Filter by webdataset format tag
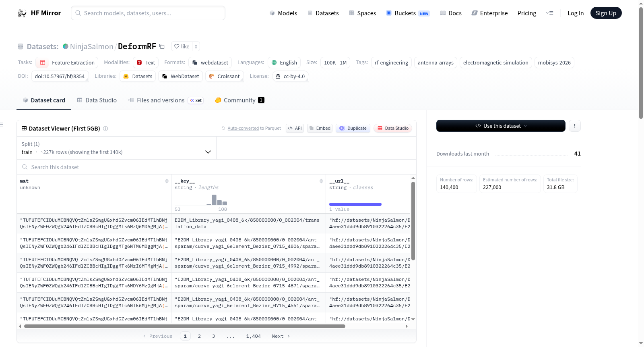Viewport: 644px width, 347px height. [x=210, y=62]
